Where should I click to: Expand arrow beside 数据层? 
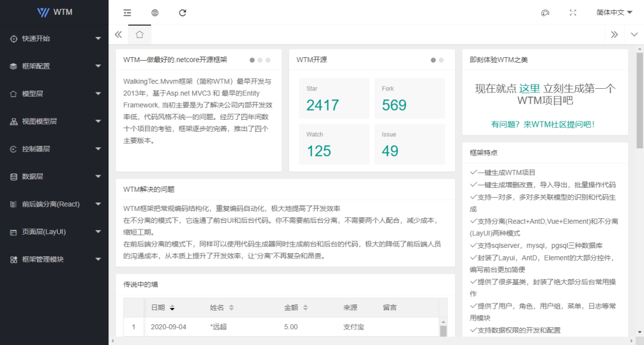(x=98, y=176)
